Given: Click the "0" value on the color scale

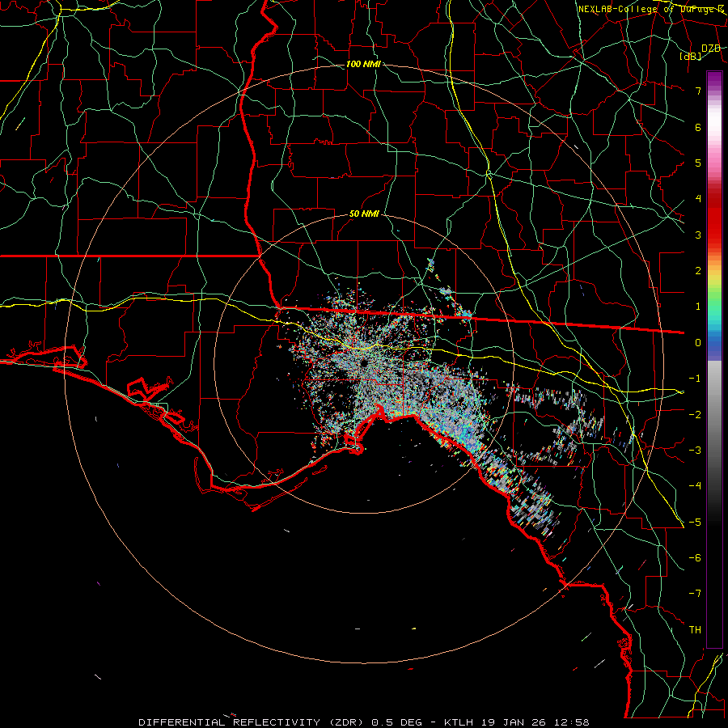Looking at the screenshot, I should click(x=698, y=343).
